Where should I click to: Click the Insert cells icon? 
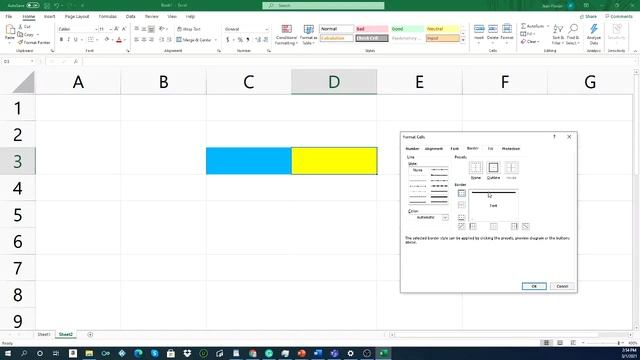click(479, 29)
